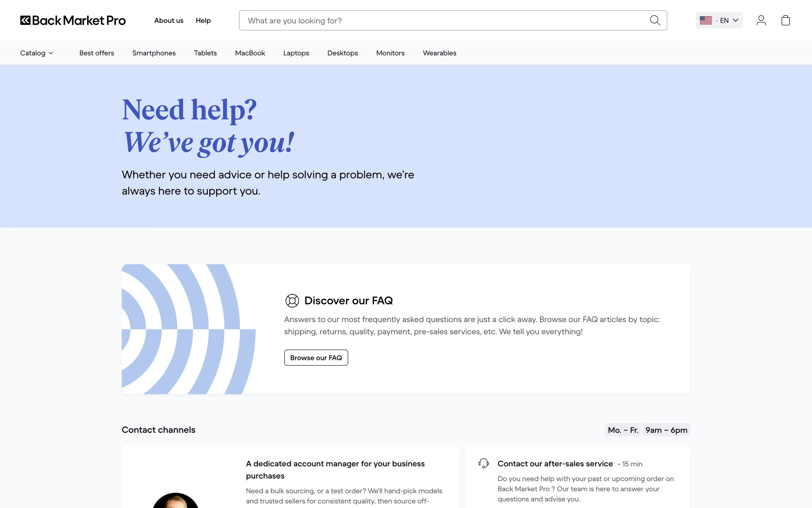812x508 pixels.
Task: Open the shopping bag cart icon
Action: point(785,21)
